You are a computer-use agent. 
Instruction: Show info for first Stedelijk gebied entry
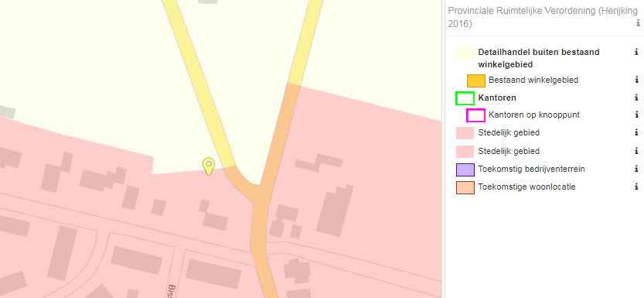pos(636,133)
